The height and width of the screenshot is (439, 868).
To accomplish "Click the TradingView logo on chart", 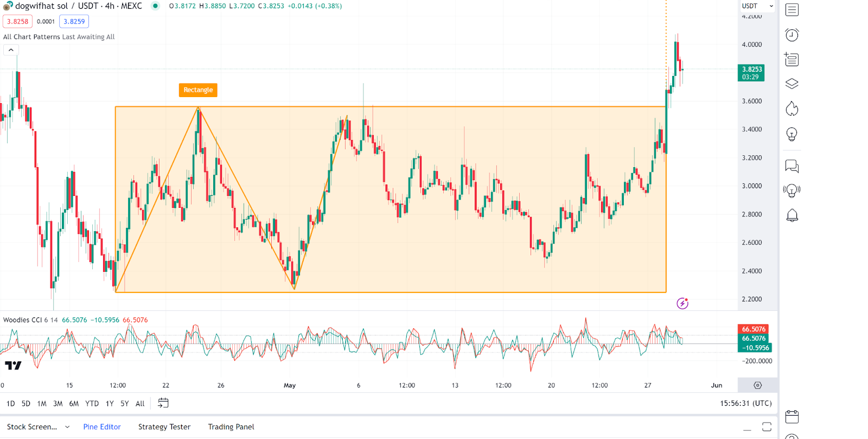I will 13,366.
